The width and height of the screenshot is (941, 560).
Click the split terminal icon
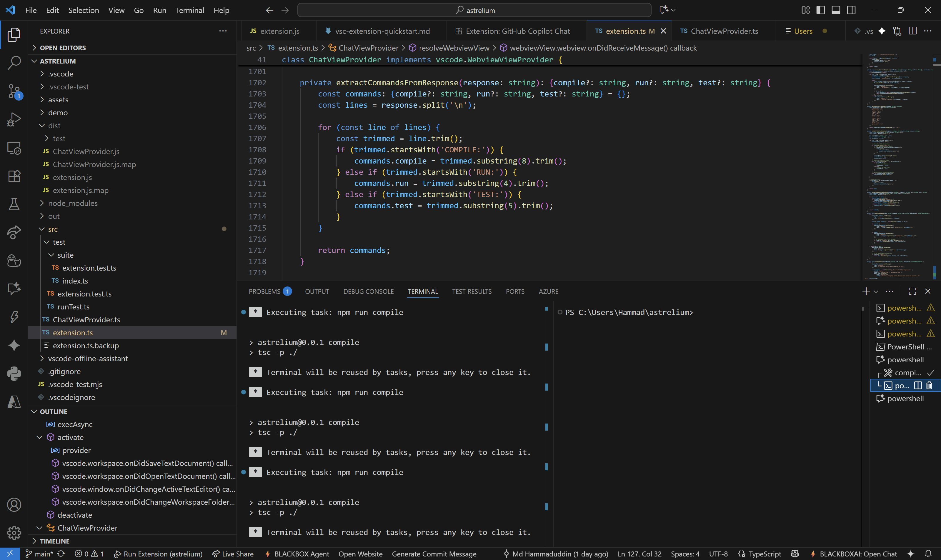pos(918,385)
